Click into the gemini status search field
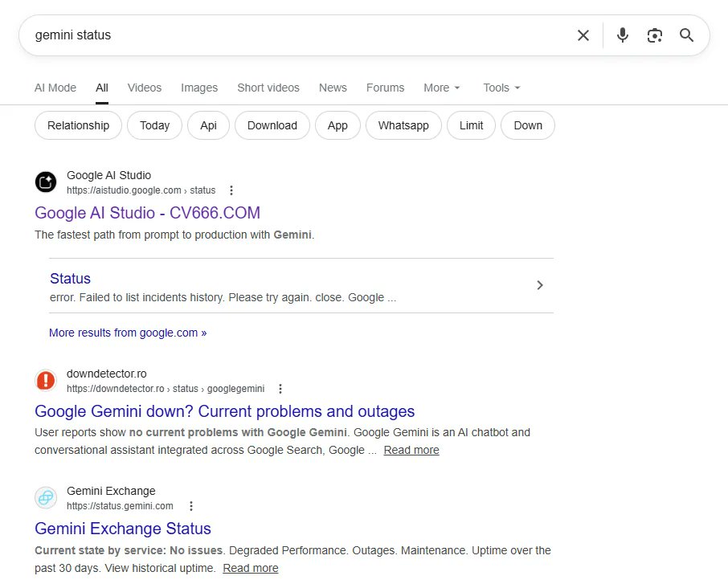The image size is (728, 584). 297,35
